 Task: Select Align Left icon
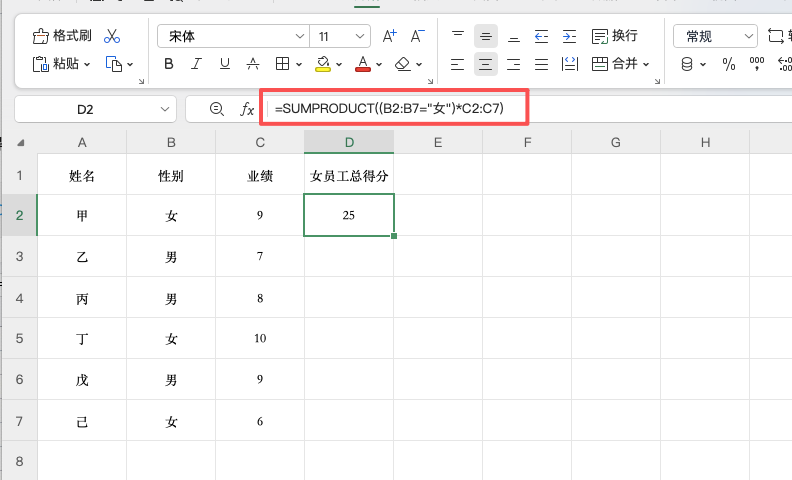point(458,64)
